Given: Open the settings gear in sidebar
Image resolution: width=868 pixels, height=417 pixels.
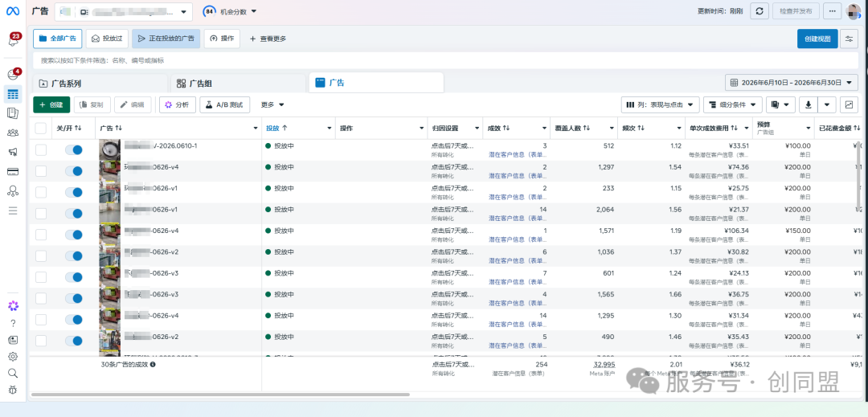Looking at the screenshot, I should point(14,356).
